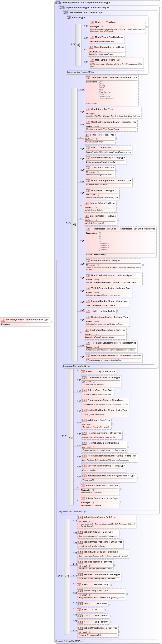Click the E icon of ModelYear element
This screenshot has height=644, width=162.
click(x=92, y=37)
